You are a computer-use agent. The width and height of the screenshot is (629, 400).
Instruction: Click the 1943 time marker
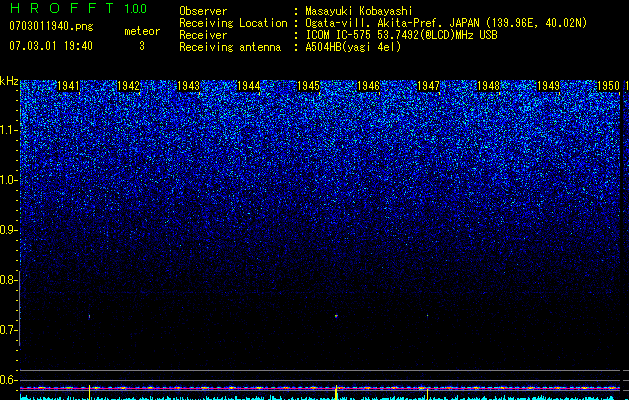[189, 86]
